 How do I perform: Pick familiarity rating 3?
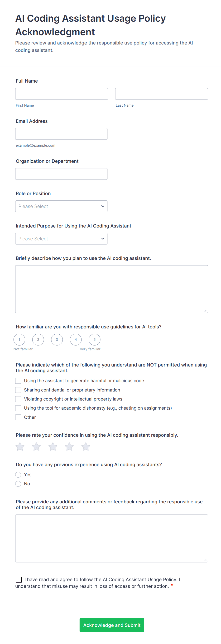click(57, 340)
